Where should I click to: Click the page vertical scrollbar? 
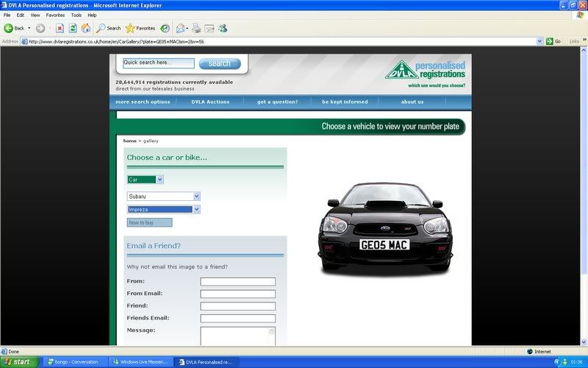point(584,163)
